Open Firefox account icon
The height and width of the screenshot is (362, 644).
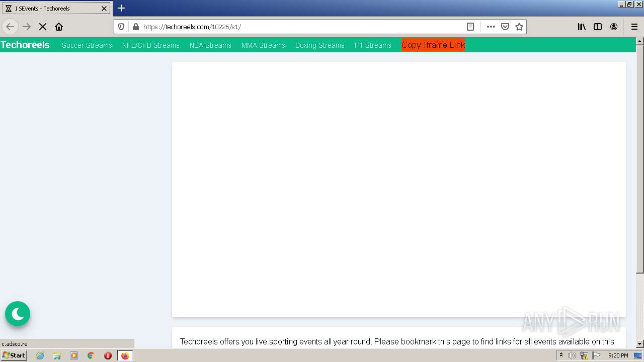(614, 27)
